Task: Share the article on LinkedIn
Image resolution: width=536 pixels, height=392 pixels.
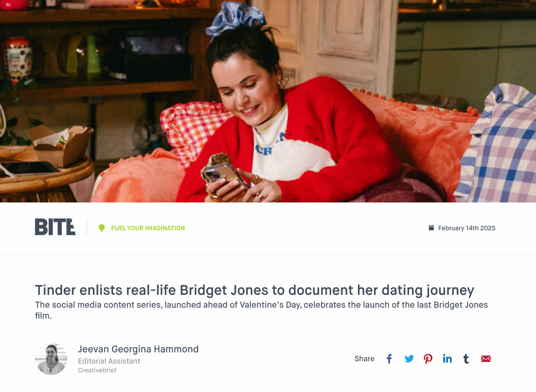Action: [x=447, y=359]
